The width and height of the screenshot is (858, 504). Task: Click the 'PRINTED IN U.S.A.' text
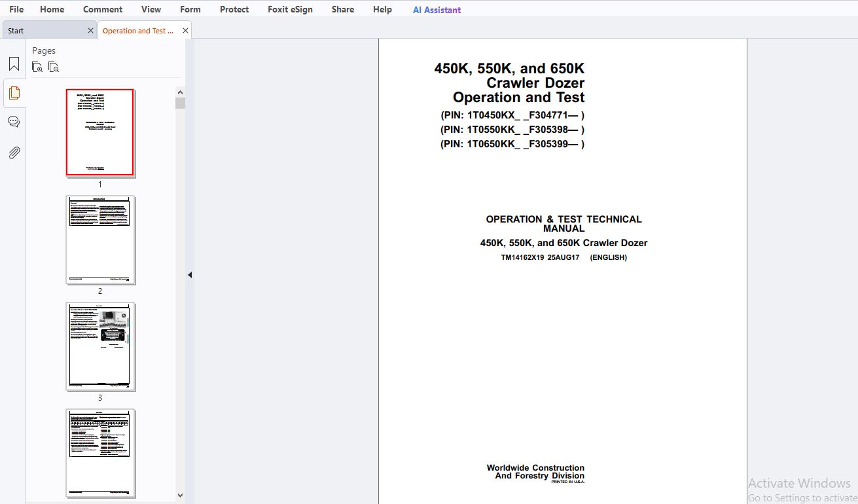(x=567, y=482)
